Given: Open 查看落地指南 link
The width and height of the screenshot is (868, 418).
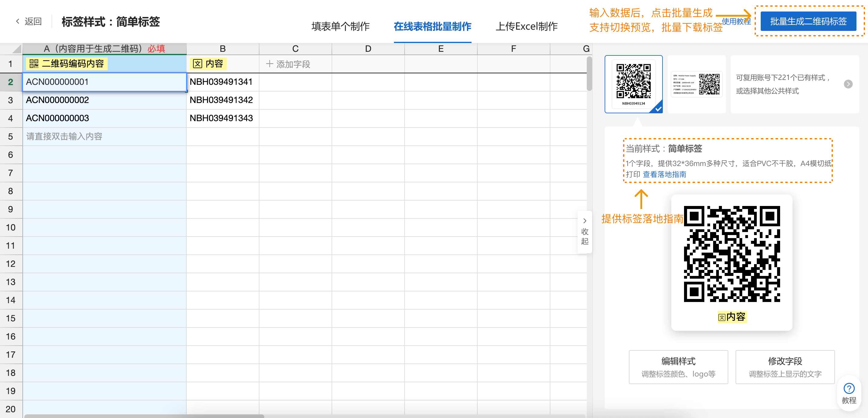Looking at the screenshot, I should (x=664, y=174).
